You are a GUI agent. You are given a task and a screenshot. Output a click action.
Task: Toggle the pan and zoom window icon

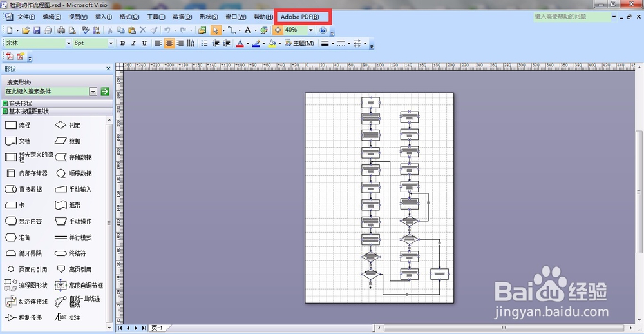pos(278,30)
